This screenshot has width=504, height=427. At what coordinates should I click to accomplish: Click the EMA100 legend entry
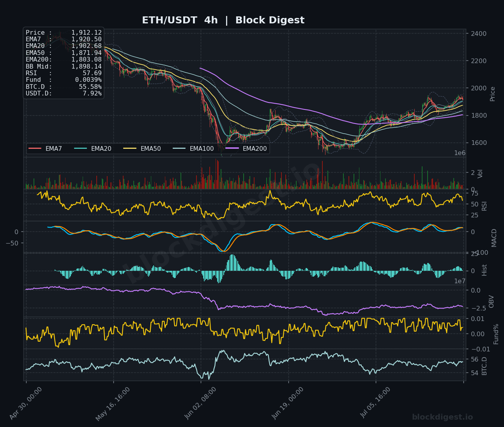pos(193,148)
